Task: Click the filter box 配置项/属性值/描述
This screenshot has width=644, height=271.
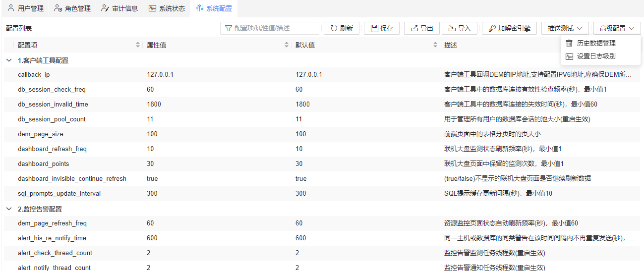Action: pyautogui.click(x=270, y=28)
